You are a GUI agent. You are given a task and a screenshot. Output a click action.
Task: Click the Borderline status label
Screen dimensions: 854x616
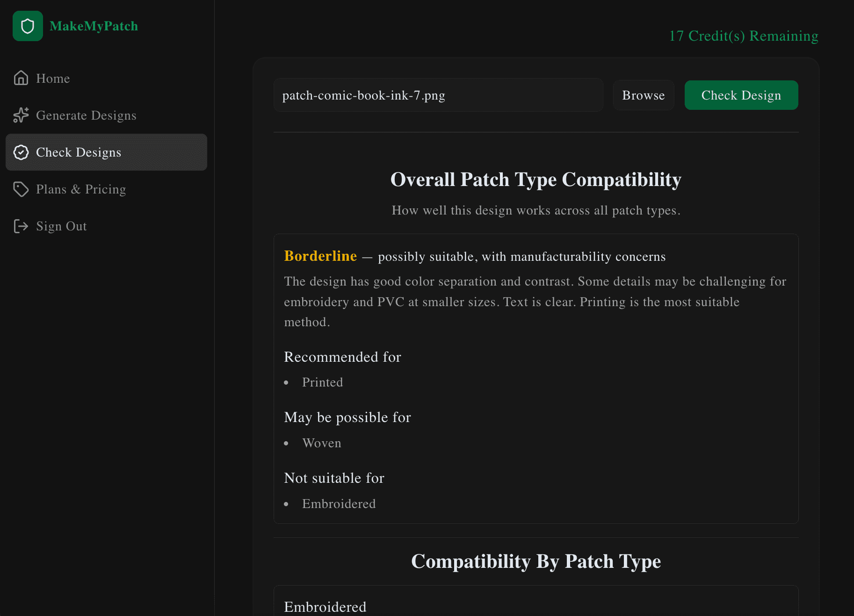click(x=320, y=256)
